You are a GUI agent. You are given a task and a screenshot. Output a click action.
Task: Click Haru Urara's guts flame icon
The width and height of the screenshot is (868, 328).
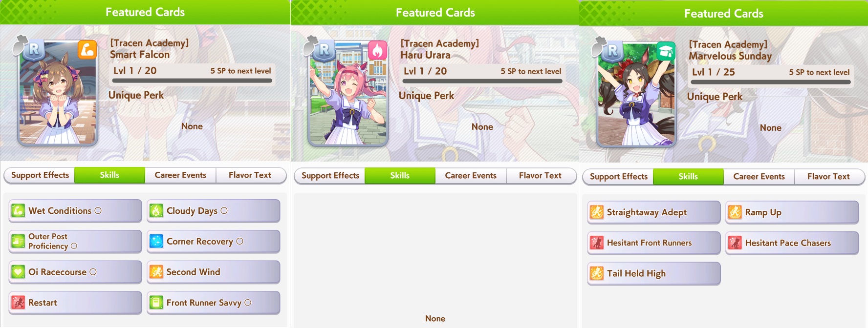pyautogui.click(x=378, y=50)
